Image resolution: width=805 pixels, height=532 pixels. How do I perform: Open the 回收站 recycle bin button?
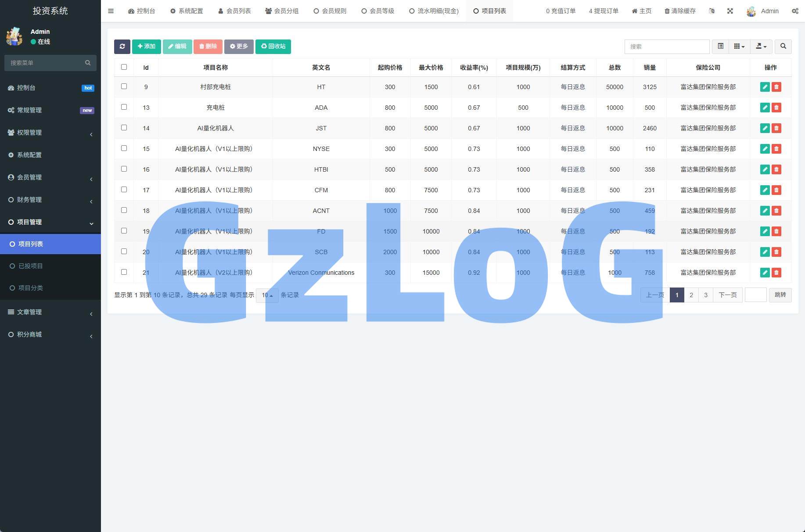click(x=273, y=47)
